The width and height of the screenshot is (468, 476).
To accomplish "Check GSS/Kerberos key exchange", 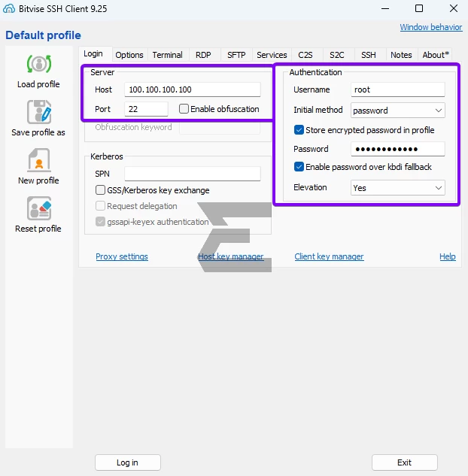I will tap(100, 190).
